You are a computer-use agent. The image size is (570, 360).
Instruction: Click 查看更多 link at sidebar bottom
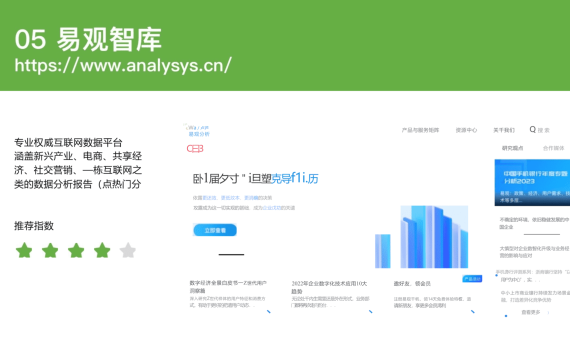coord(531,312)
